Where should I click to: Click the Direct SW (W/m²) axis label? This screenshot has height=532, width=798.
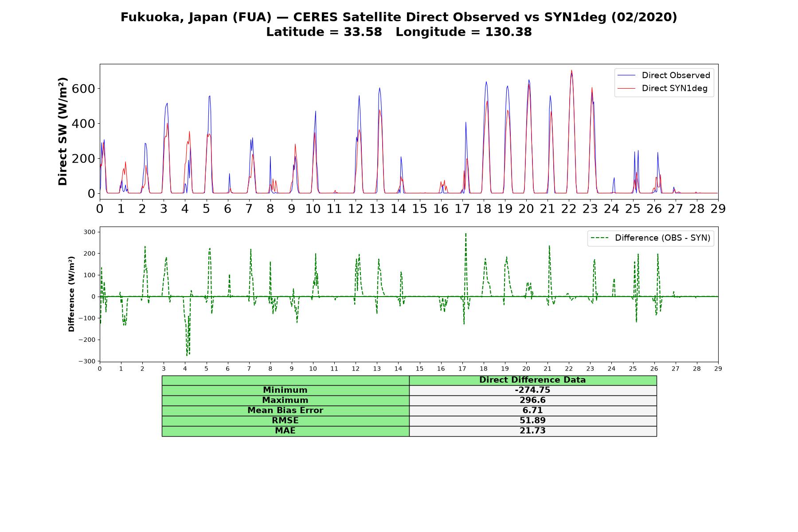point(63,131)
